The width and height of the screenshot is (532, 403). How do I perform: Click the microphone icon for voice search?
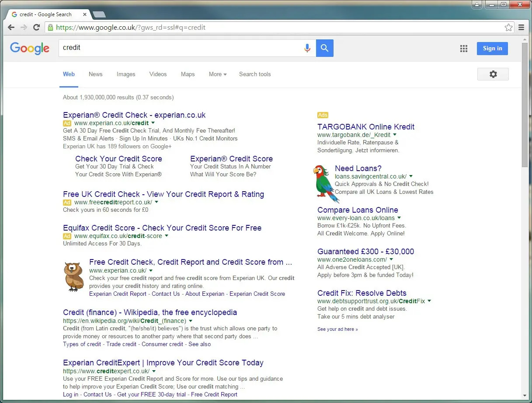point(307,48)
